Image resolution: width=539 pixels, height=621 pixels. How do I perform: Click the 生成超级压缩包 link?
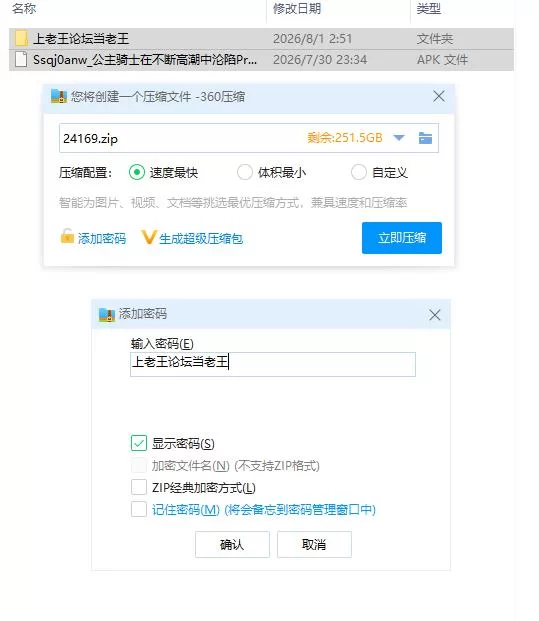pyautogui.click(x=201, y=238)
